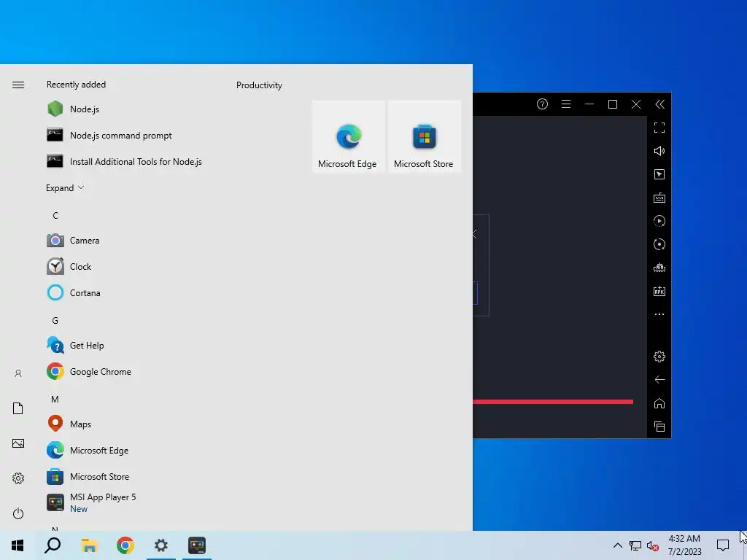747x560 pixels.
Task: Open game controls keyboard icon in App Player
Action: (659, 198)
